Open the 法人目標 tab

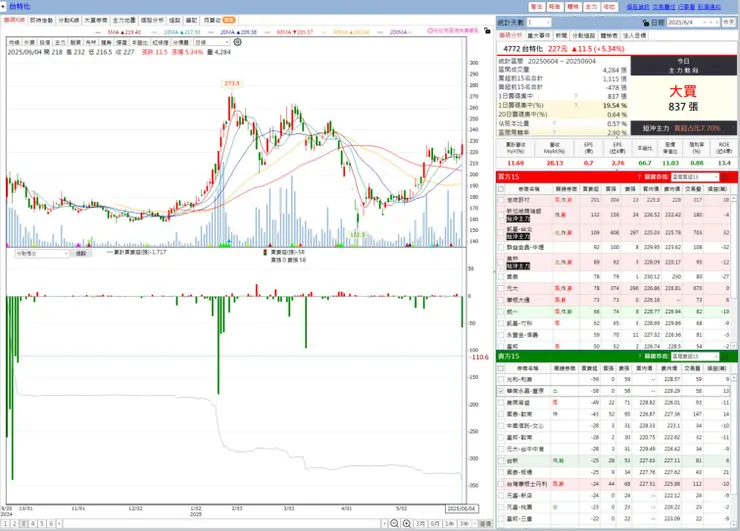[634, 35]
